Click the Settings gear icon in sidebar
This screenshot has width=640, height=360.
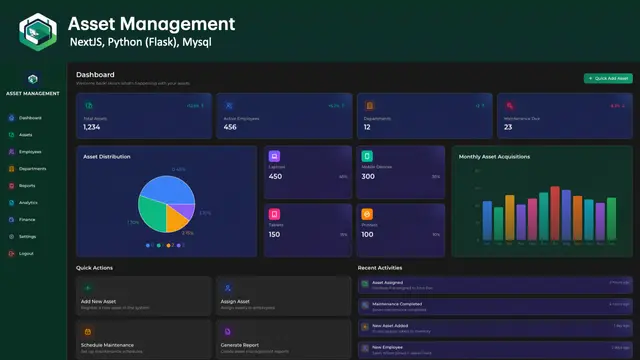(x=11, y=237)
